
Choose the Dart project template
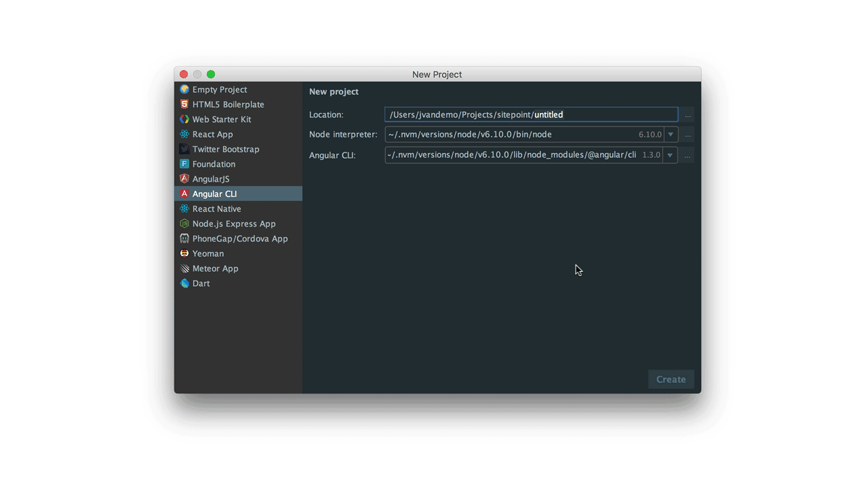200,283
